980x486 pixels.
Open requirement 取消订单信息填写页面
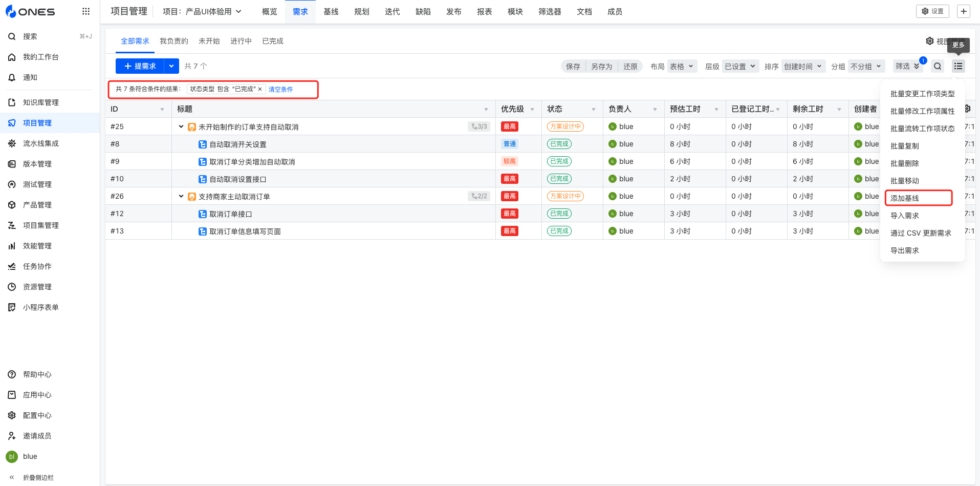click(245, 231)
